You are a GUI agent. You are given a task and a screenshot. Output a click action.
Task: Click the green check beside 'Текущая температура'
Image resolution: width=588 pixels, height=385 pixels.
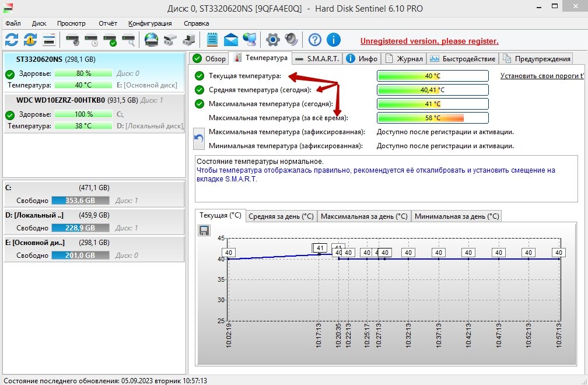[199, 76]
